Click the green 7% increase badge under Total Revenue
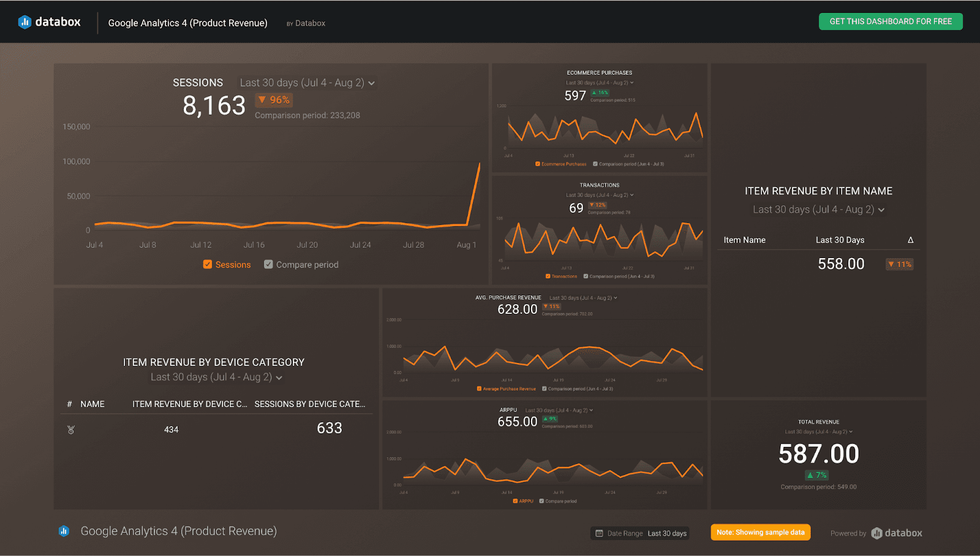 (x=818, y=474)
